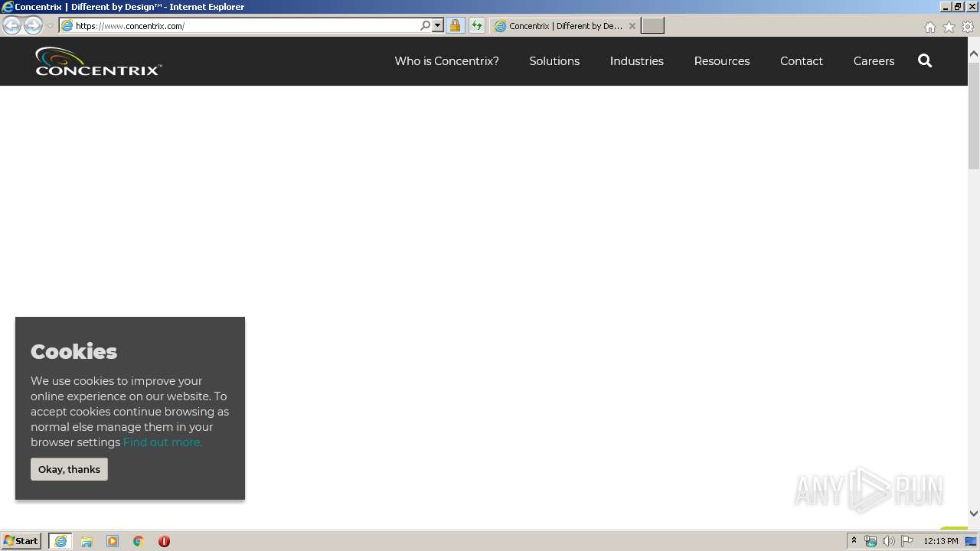Go forward with the browser Forward arrow
This screenshot has width=980, height=551.
[x=33, y=25]
